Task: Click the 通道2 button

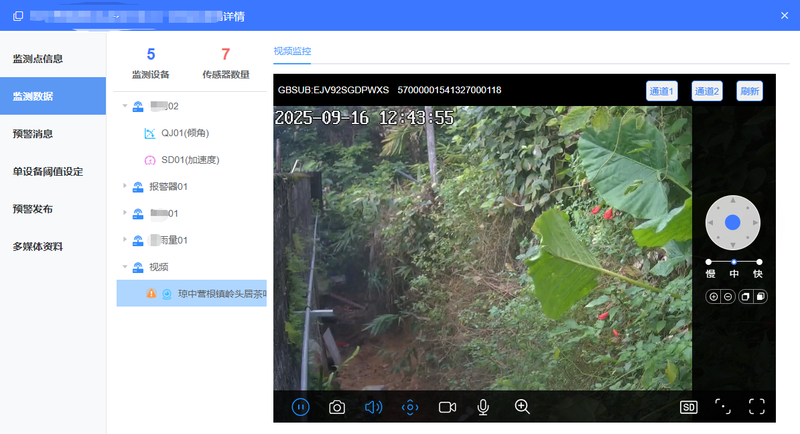Action: tap(706, 91)
